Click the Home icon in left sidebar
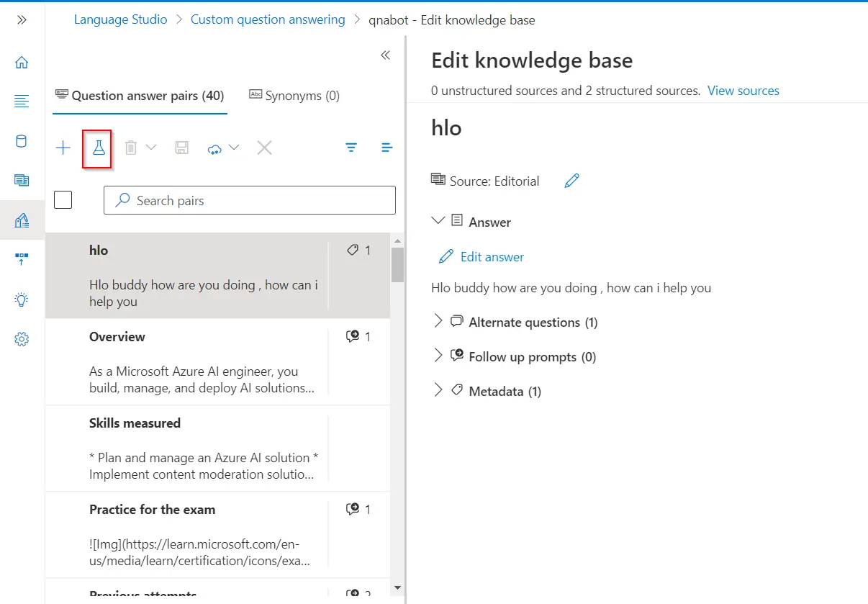Viewport: 868px width, 604px height. [x=22, y=62]
